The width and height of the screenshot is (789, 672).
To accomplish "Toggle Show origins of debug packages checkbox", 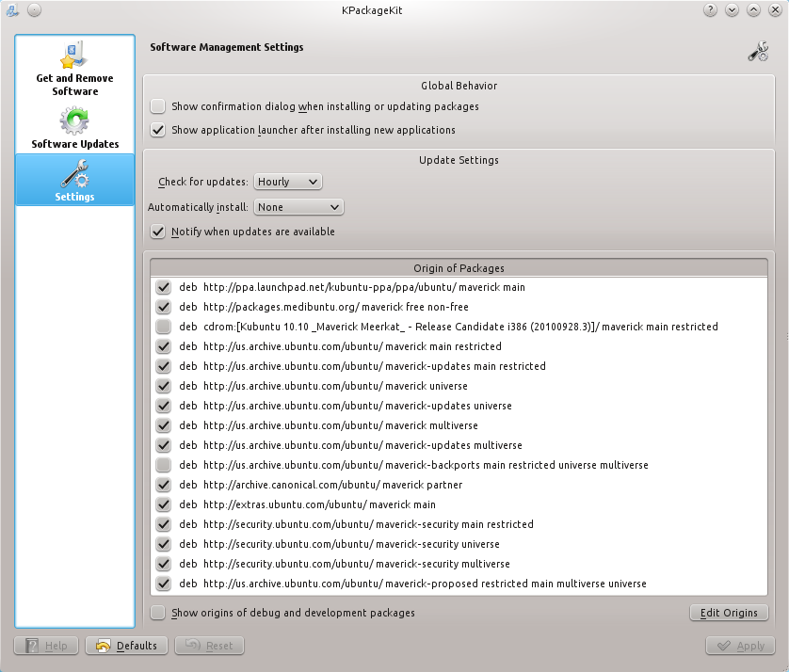I will [x=158, y=613].
